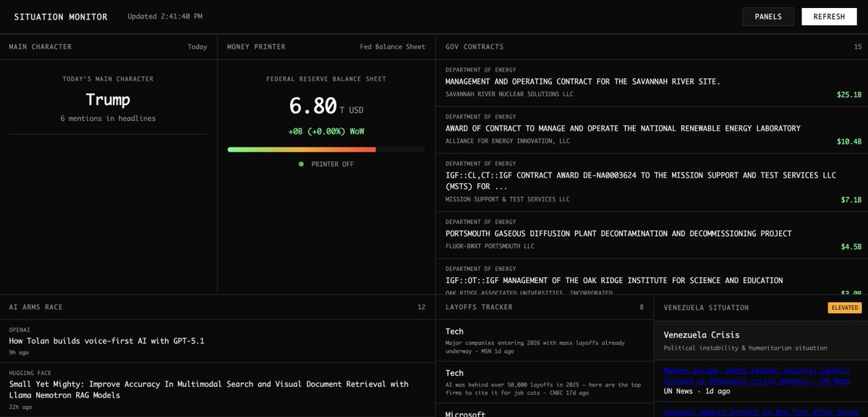Select the Trump main character name
The height and width of the screenshot is (417, 868).
(108, 99)
